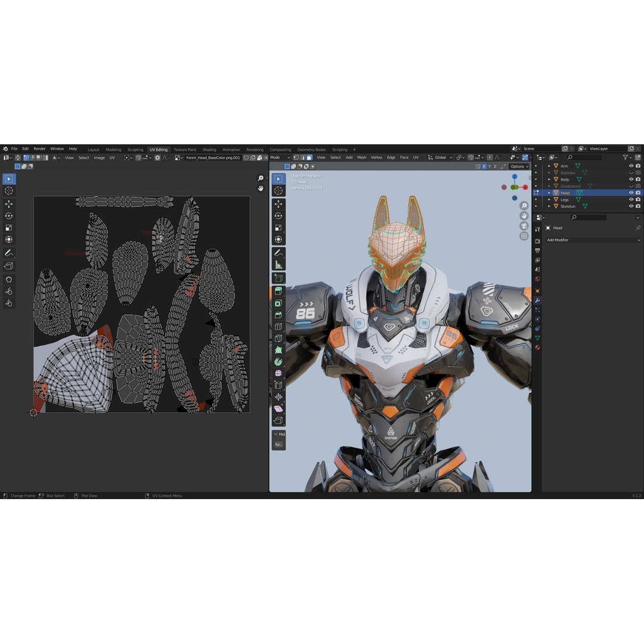Expand the Arm tree item
Screen dimensions: 644x644
pyautogui.click(x=549, y=166)
